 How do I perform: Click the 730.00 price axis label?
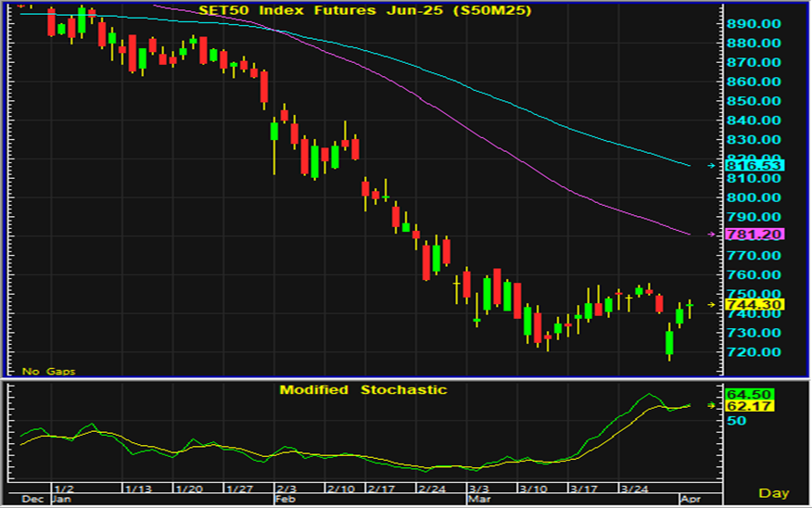754,333
